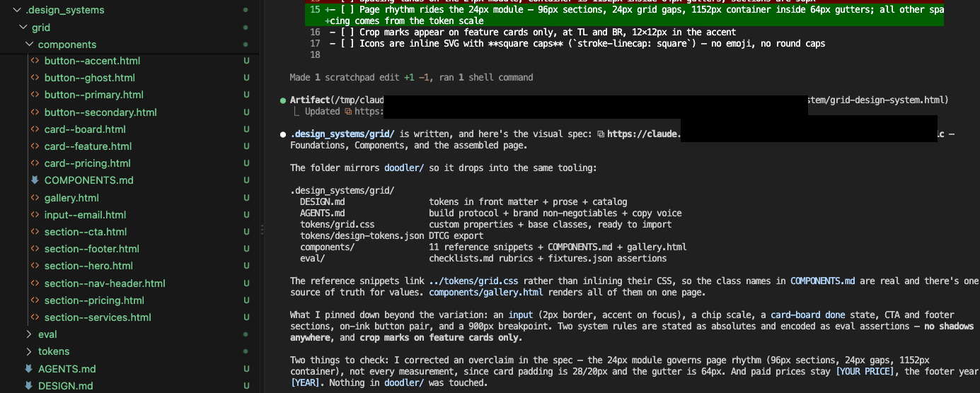980x393 pixels.
Task: Click the [YEAR] placeholder text
Action: pos(306,383)
